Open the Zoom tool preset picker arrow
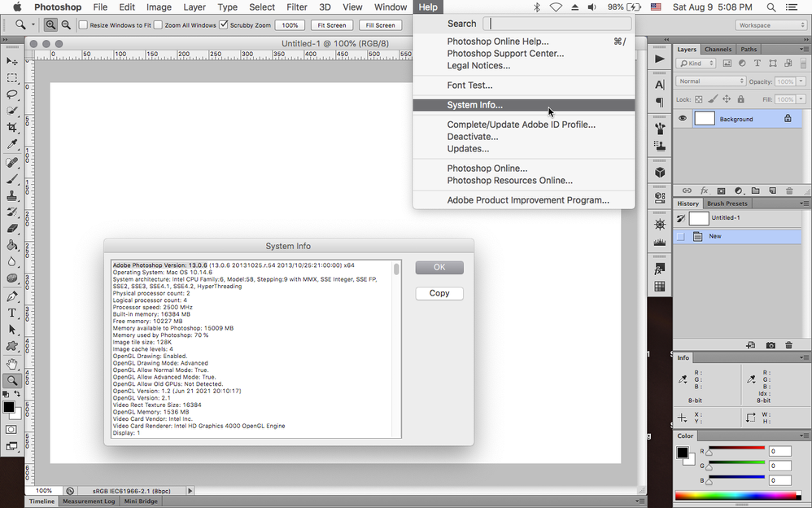The width and height of the screenshot is (812, 508). [x=33, y=25]
